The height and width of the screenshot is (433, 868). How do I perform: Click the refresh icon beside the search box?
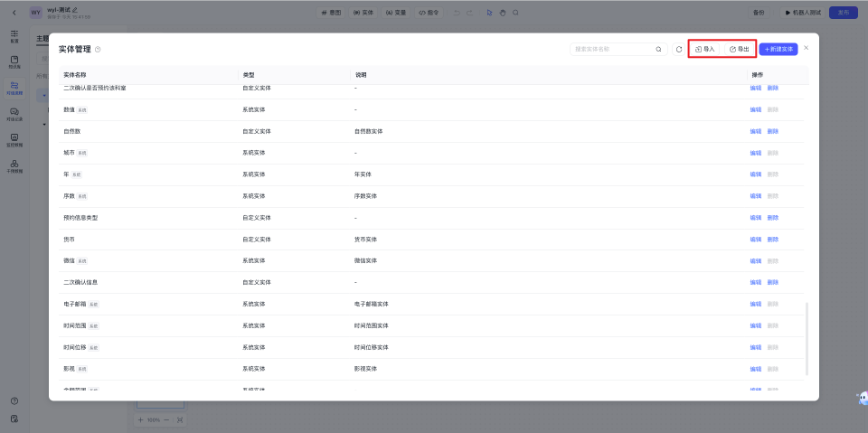tap(679, 49)
